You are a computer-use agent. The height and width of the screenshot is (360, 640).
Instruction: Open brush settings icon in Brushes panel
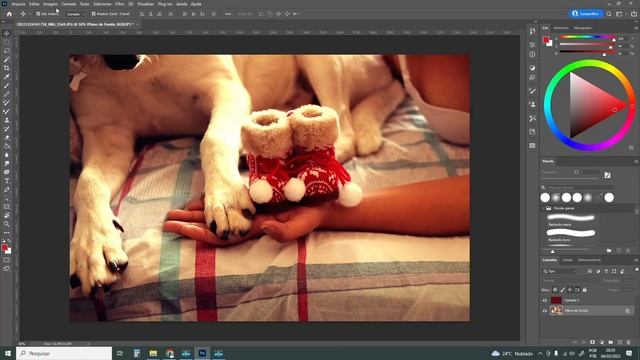[607, 175]
